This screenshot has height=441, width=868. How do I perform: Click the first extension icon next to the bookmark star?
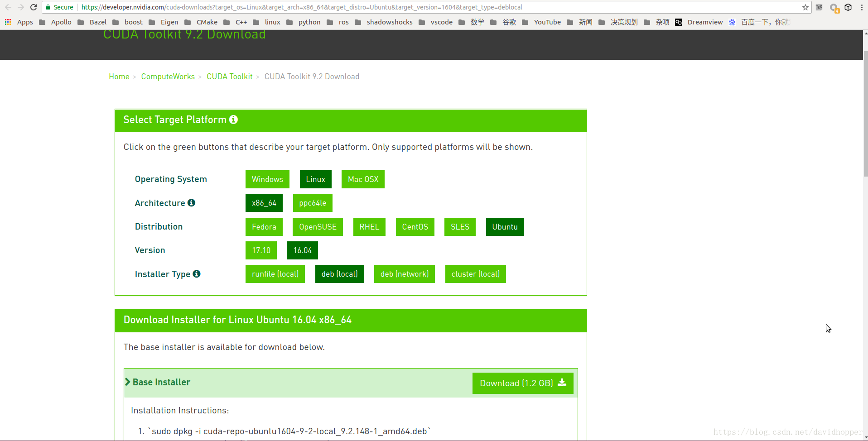819,7
